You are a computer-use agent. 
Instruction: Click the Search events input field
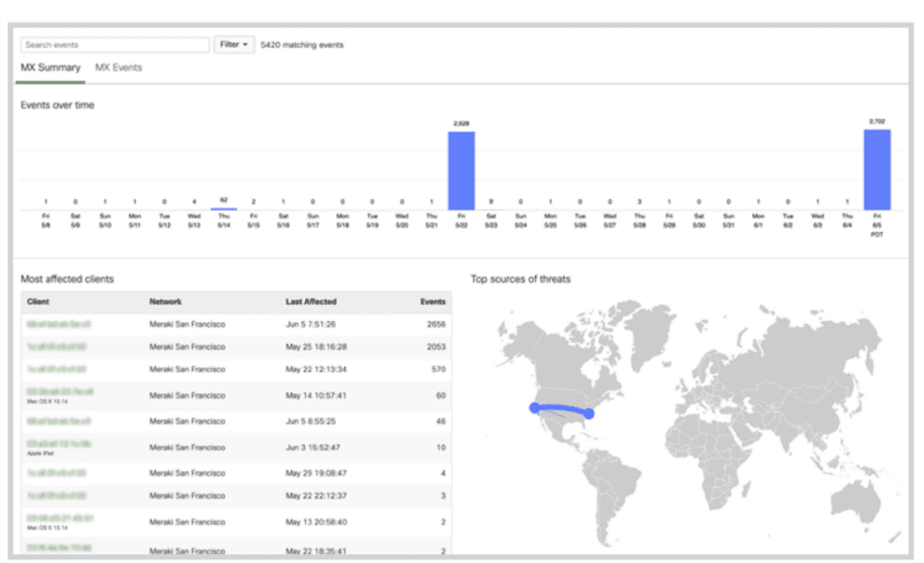click(115, 45)
